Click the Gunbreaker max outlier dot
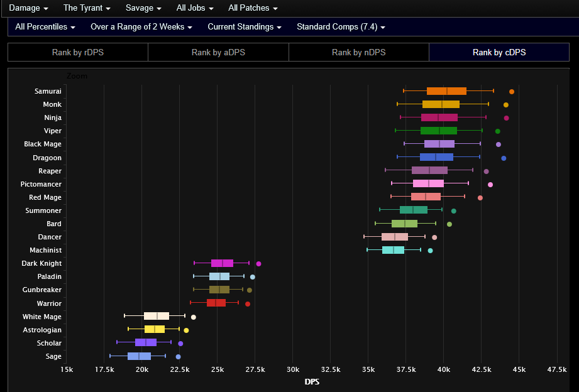This screenshot has width=579, height=392. coord(250,290)
